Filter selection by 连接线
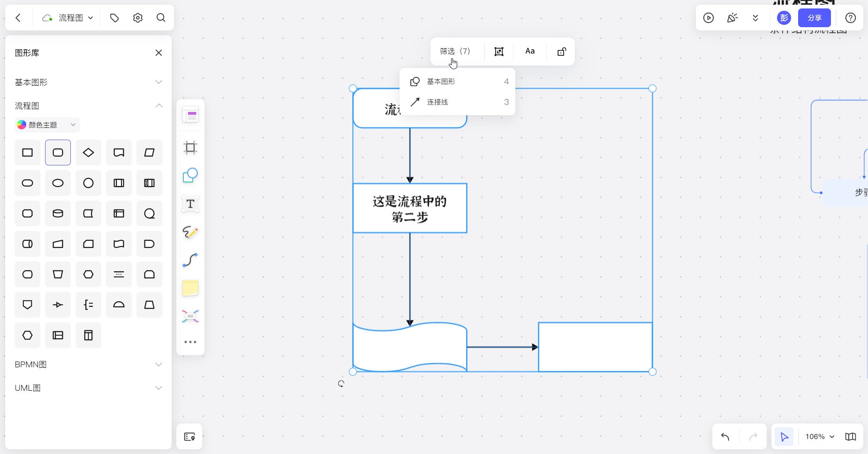The width and height of the screenshot is (868, 454). pos(458,102)
